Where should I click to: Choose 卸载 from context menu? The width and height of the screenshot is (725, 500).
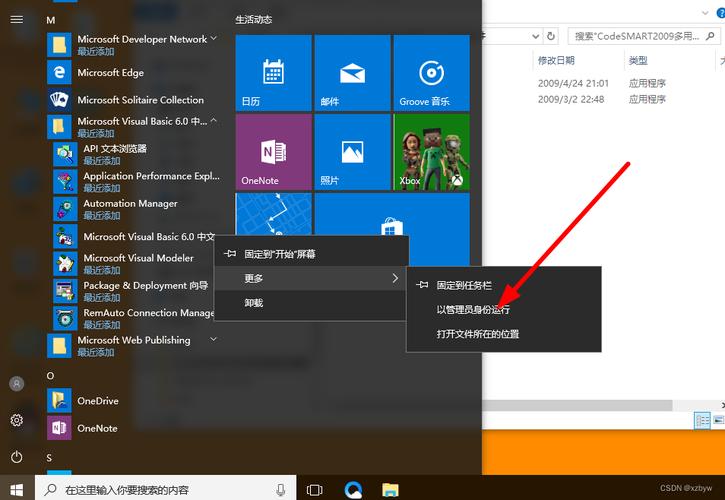312,302
